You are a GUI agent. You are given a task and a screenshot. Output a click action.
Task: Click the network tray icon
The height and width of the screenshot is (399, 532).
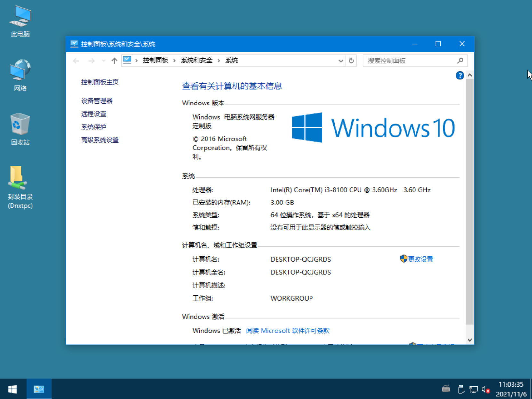(x=473, y=389)
